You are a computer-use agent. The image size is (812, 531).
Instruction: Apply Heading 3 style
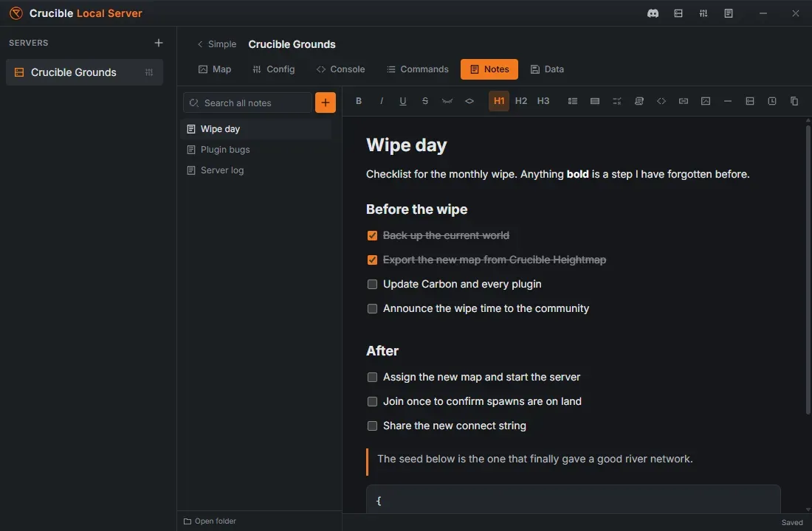(x=543, y=101)
